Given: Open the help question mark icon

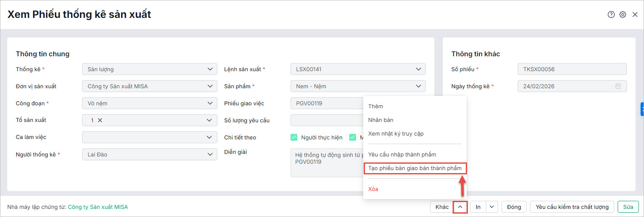Looking at the screenshot, I should 611,14.
